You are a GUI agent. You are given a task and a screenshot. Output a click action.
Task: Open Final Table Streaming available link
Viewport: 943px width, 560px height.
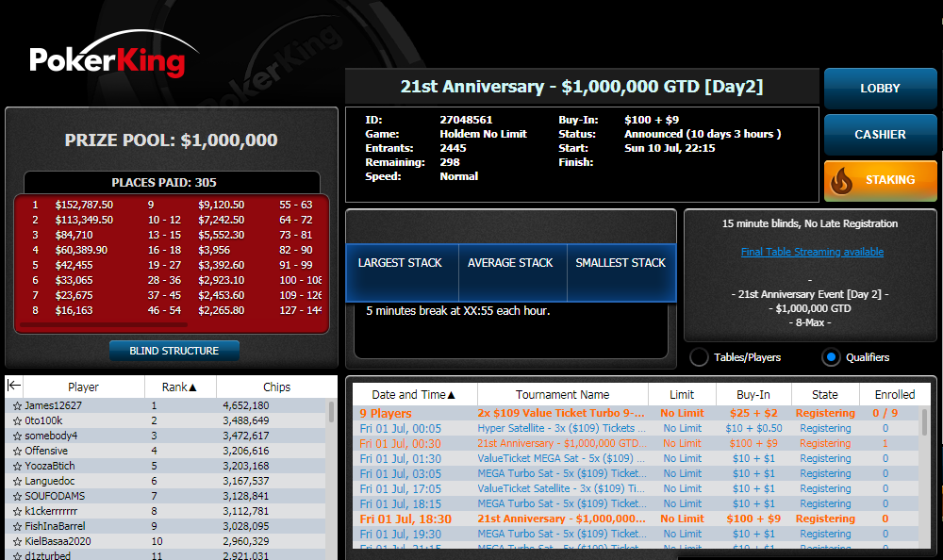click(x=812, y=252)
